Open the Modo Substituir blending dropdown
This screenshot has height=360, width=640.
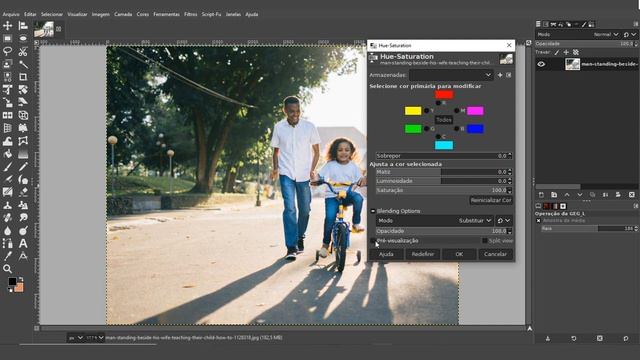click(x=434, y=220)
